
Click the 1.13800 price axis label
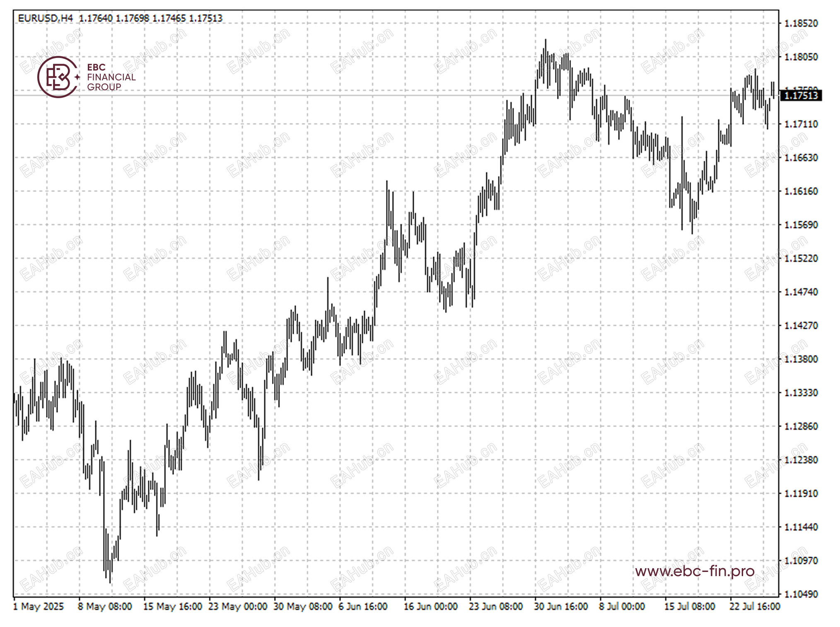tap(801, 359)
